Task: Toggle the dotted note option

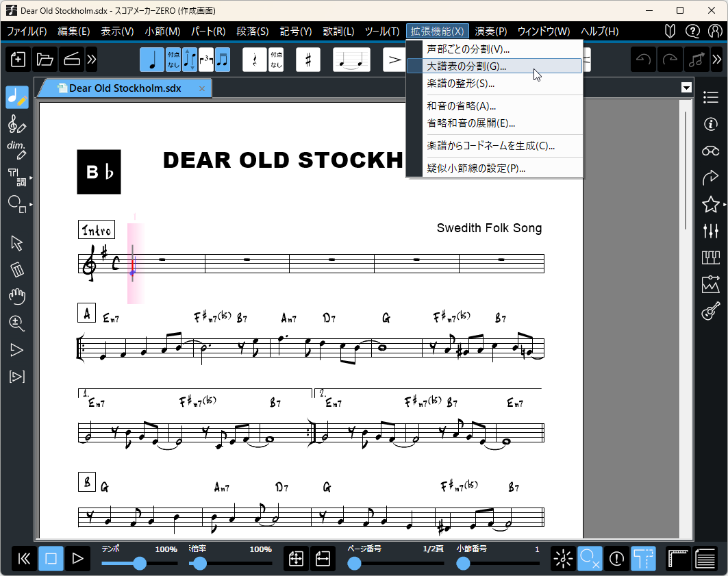Action: point(174,60)
